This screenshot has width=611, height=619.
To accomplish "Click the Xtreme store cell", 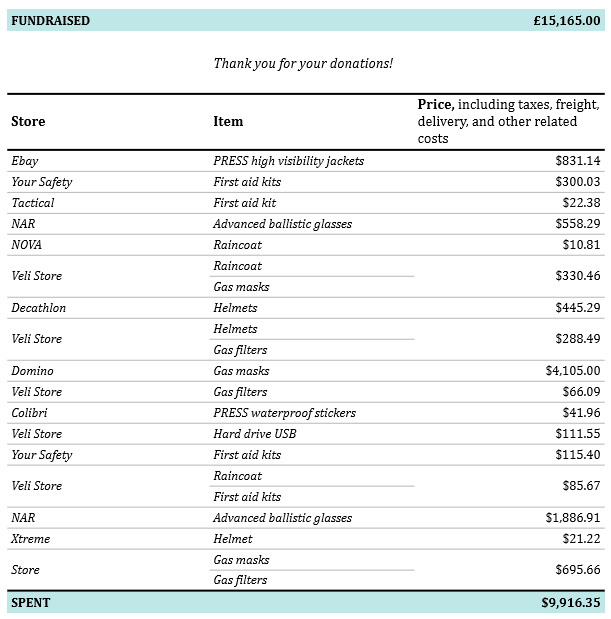I will click(31, 539).
